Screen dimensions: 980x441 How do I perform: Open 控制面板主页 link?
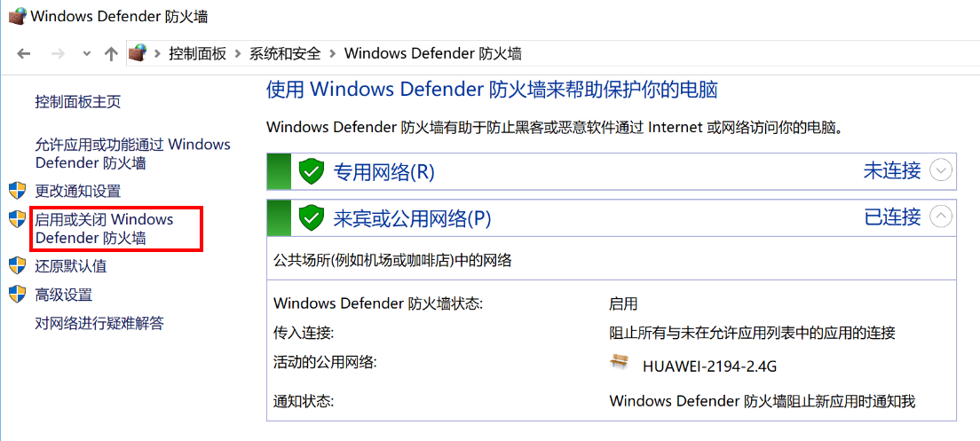coord(78,101)
